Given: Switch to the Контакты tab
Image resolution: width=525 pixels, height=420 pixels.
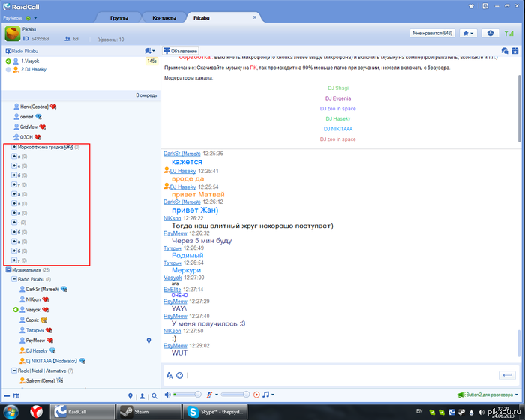Looking at the screenshot, I should (x=164, y=18).
